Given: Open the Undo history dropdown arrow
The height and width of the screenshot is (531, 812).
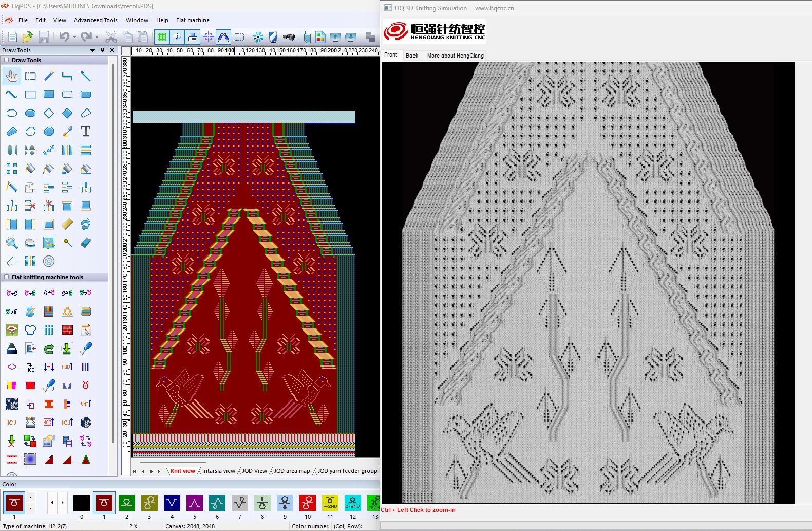Looking at the screenshot, I should pyautogui.click(x=74, y=38).
